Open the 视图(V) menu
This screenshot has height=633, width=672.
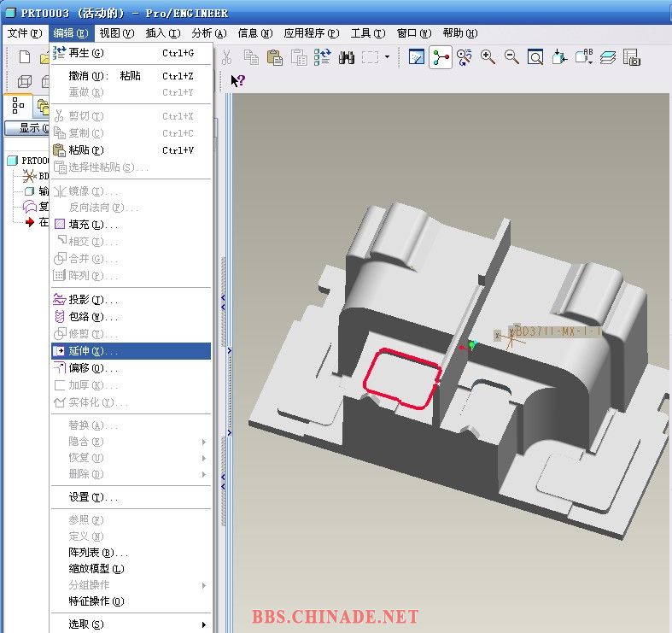117,33
